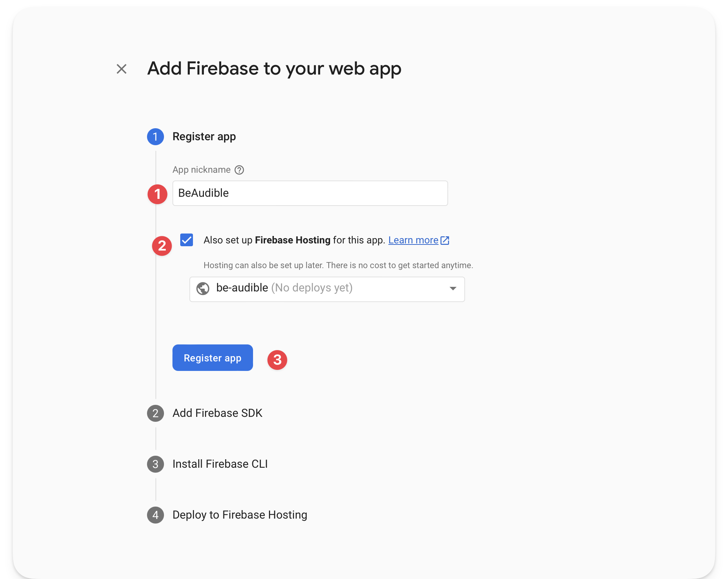Click the red badge 1 beside the nickname field

(158, 194)
